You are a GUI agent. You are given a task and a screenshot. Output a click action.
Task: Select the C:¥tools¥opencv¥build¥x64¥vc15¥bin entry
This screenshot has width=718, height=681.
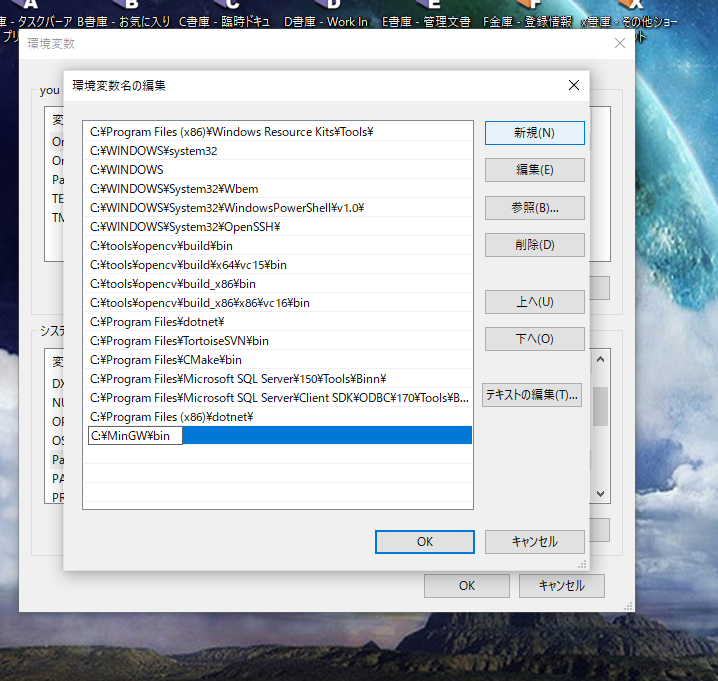point(277,265)
